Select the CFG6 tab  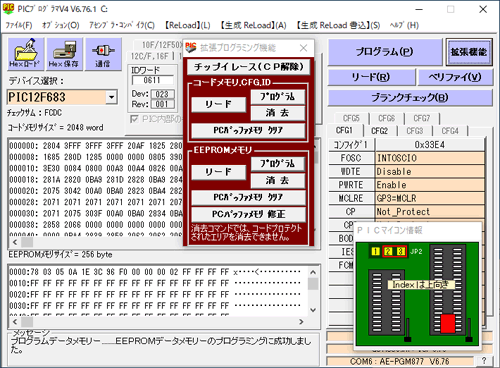tap(387, 118)
